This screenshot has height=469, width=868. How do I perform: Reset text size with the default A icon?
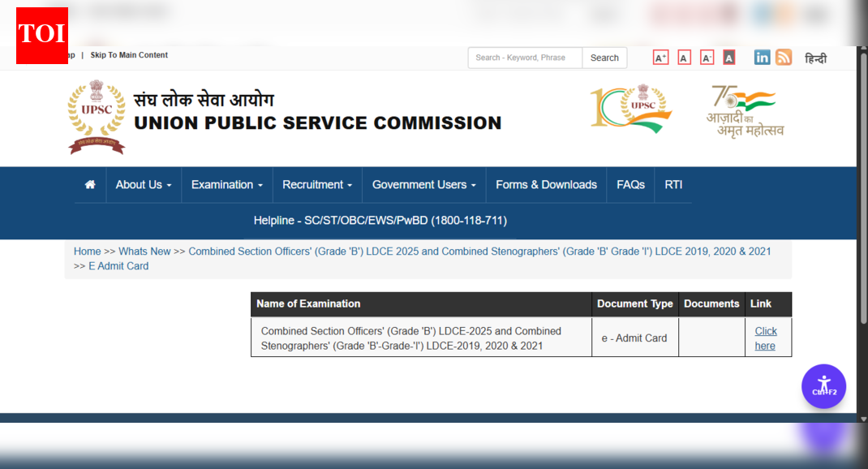point(684,57)
